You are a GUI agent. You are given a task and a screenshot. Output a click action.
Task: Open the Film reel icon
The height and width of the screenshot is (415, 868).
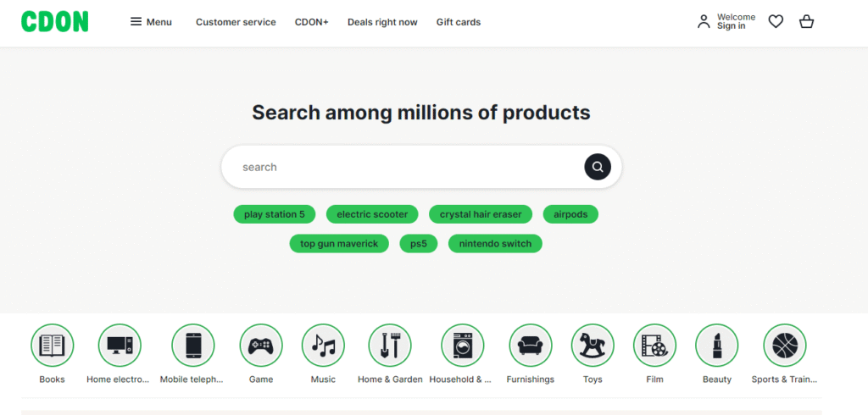tap(655, 346)
